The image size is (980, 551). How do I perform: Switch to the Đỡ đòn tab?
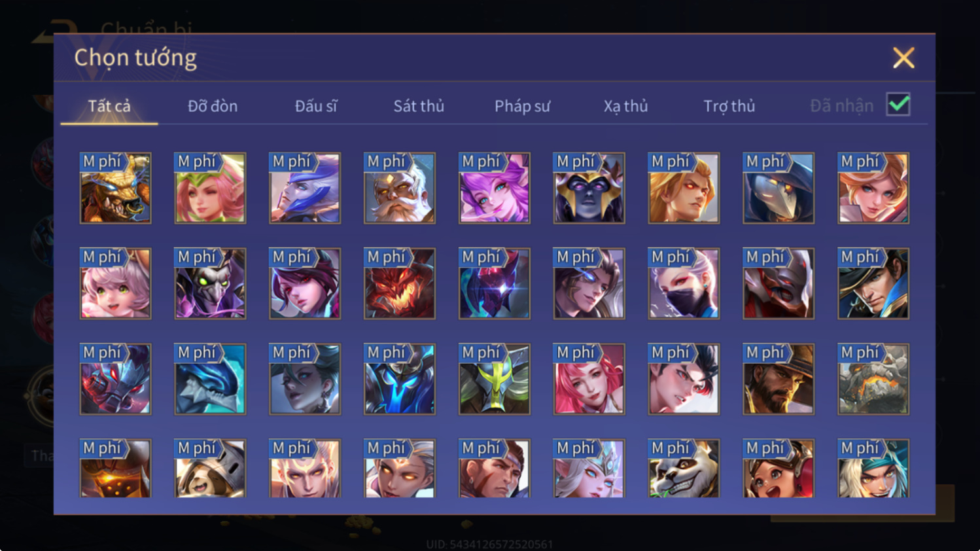click(x=213, y=106)
